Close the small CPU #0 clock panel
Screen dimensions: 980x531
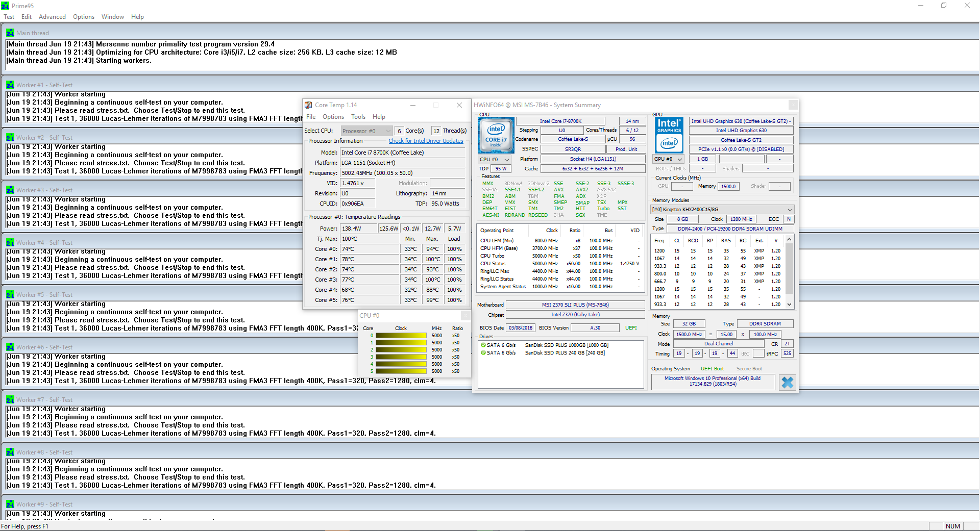[x=465, y=315]
